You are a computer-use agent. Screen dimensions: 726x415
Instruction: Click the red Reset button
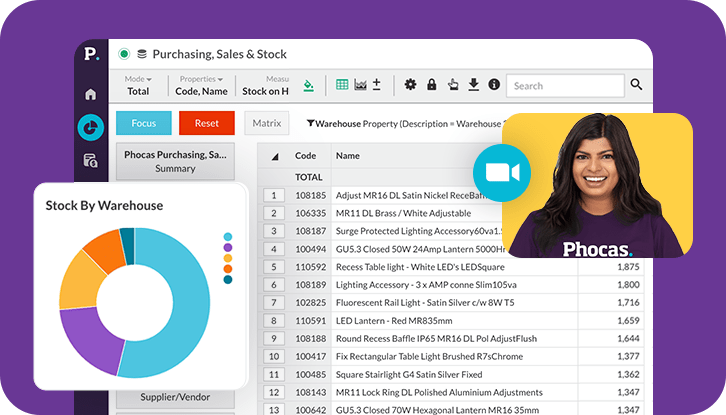(207, 123)
